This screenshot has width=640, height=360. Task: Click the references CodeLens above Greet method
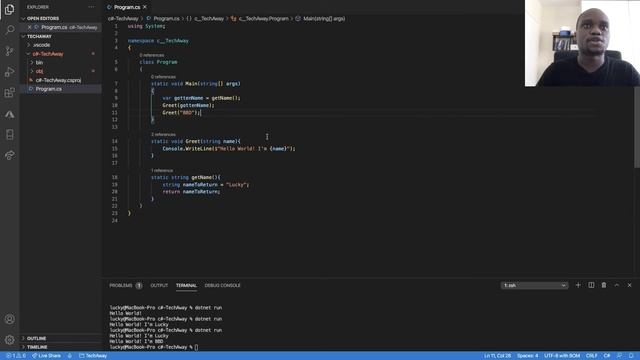(163, 134)
